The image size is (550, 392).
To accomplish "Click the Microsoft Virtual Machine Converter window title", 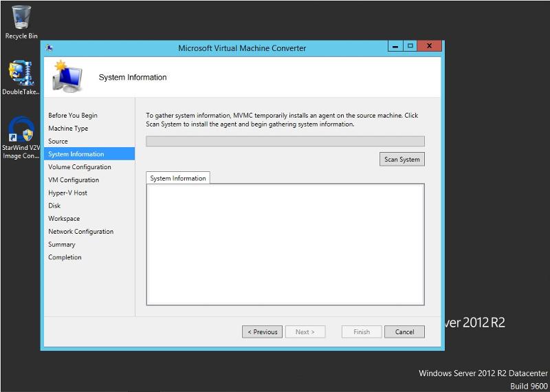I will pyautogui.click(x=242, y=48).
